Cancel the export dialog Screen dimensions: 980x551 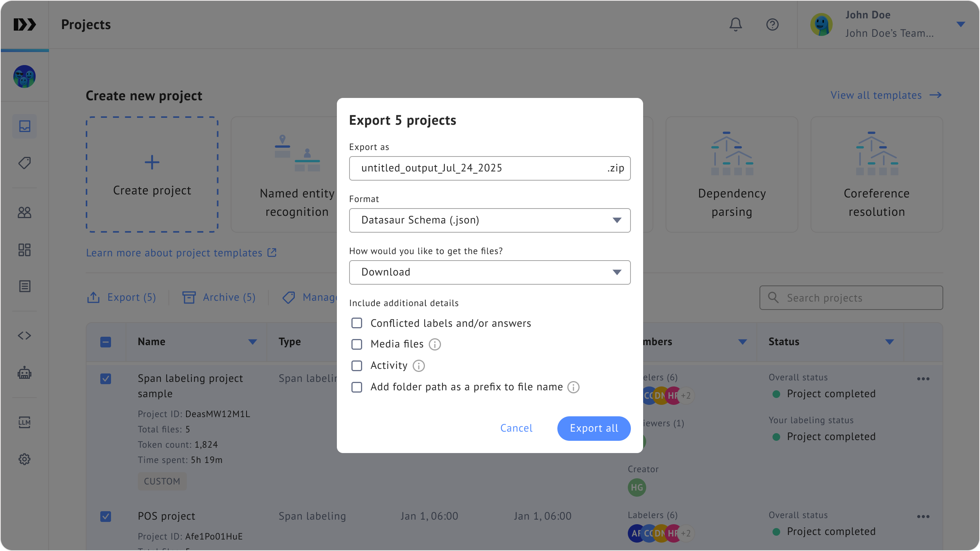[516, 428]
